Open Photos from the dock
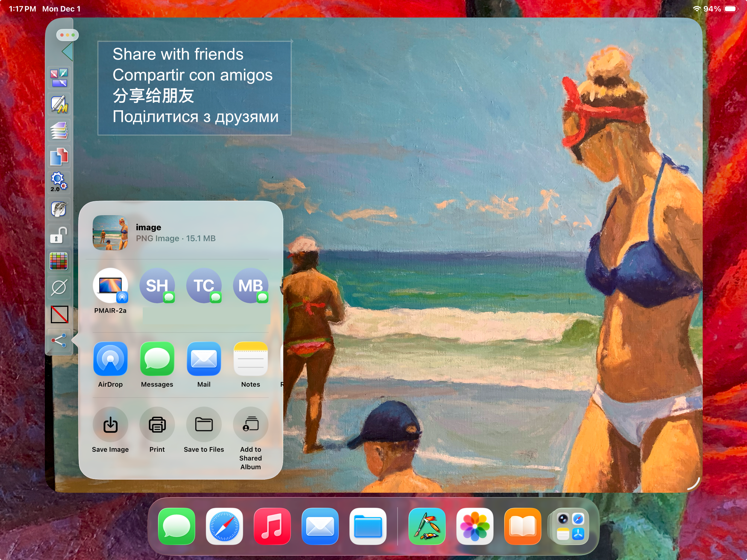The height and width of the screenshot is (560, 747). [x=475, y=526]
